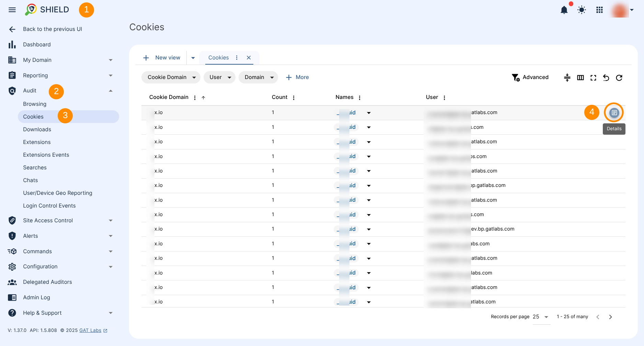Screen dimensions: 644x346
Task: Open the Searches audit page
Action: point(35,168)
